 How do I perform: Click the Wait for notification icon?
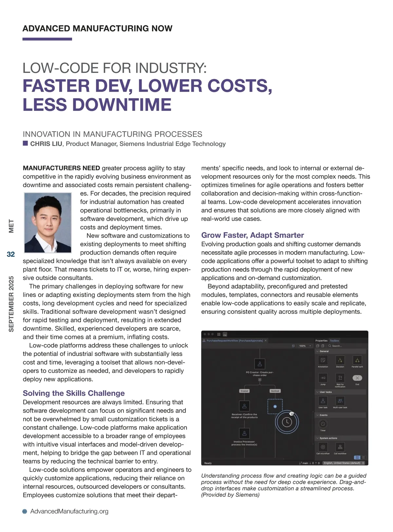(340, 378)
